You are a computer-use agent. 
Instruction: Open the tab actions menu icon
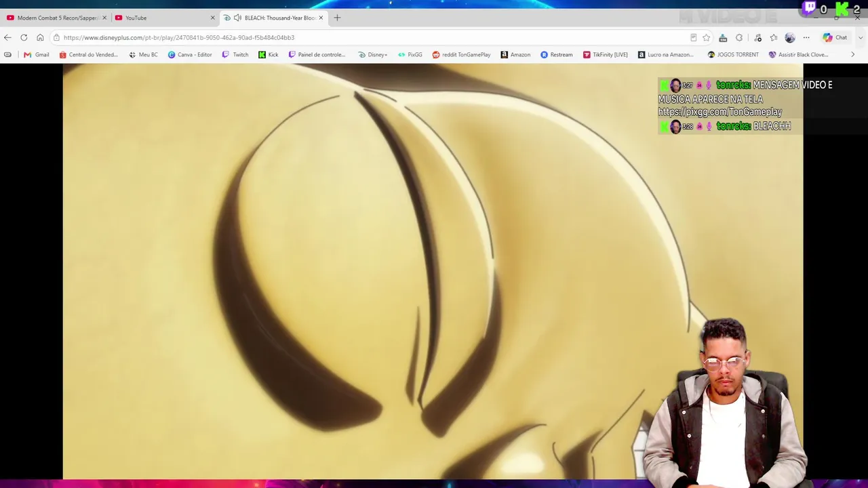click(7, 54)
